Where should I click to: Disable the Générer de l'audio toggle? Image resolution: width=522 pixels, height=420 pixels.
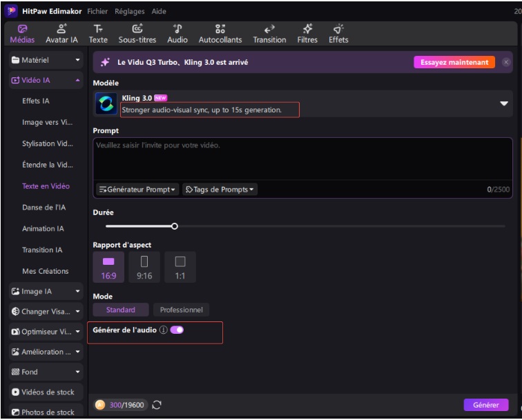click(177, 330)
